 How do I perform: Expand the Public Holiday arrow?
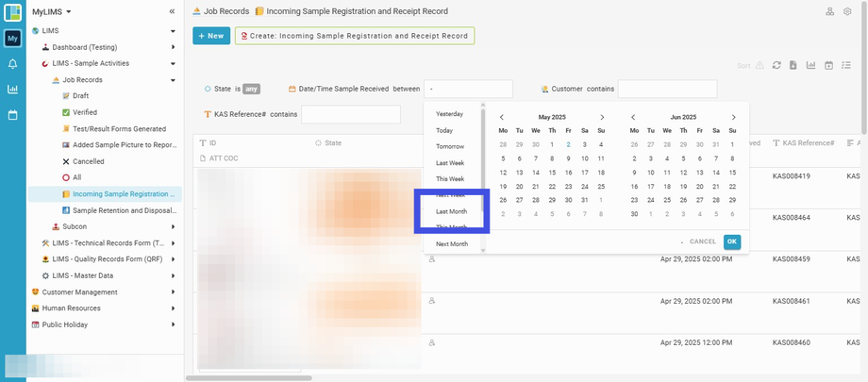(x=173, y=324)
